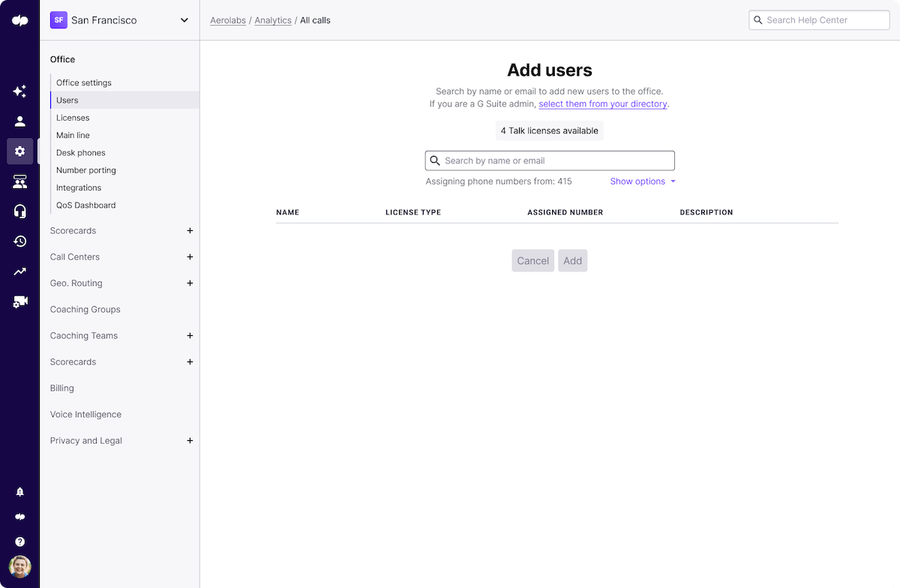Go to the Aerolabs breadcrumb
This screenshot has width=900, height=588.
coord(228,20)
